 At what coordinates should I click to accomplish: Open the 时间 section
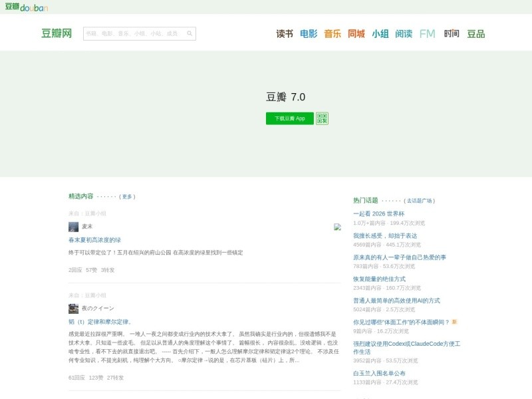[x=452, y=34]
